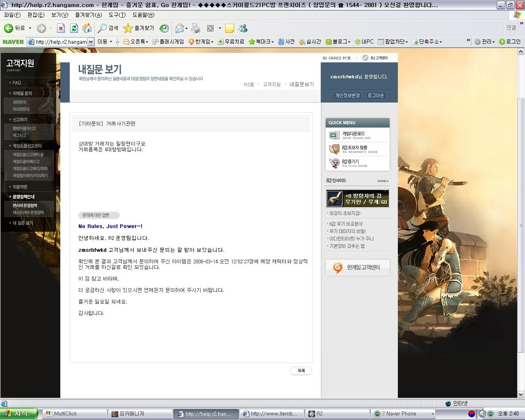Open Favorites (즐겨찾기) star button
The width and height of the screenshot is (525, 420).
[x=139, y=28]
